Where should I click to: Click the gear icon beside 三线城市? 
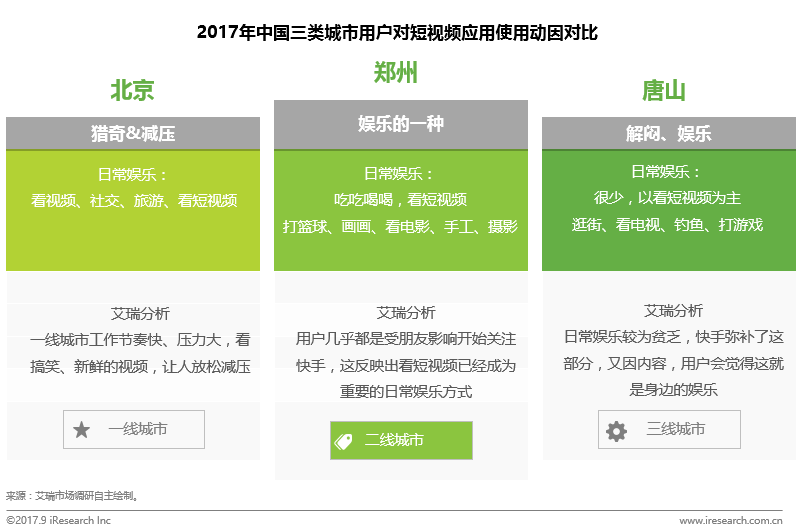point(616,431)
